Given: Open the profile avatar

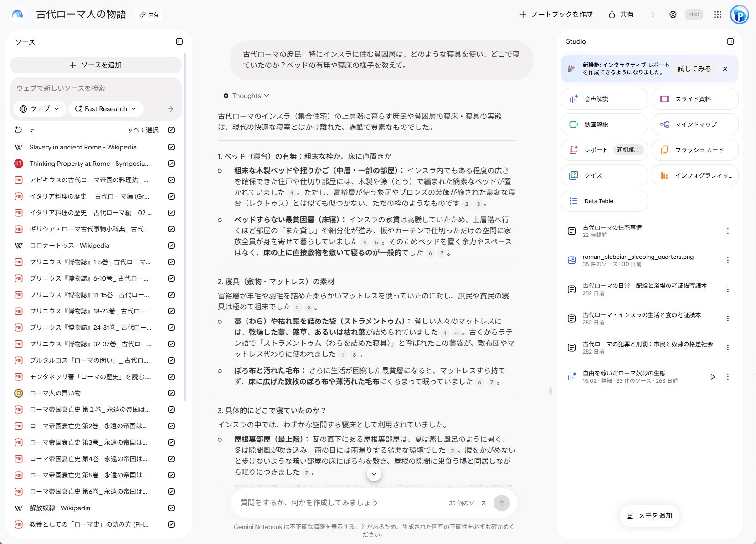Looking at the screenshot, I should tap(739, 15).
